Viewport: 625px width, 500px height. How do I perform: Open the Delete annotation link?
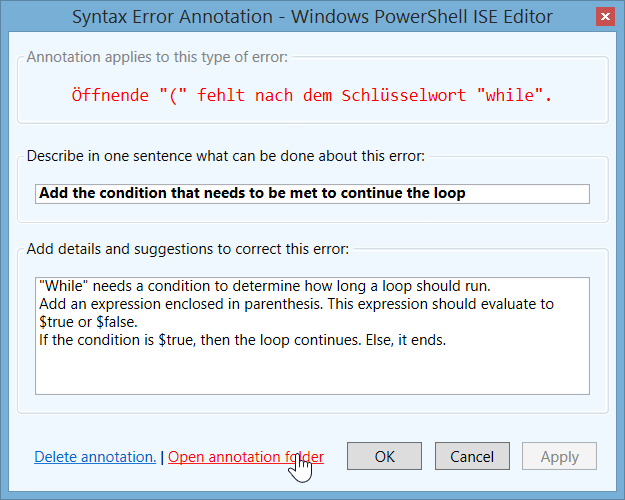click(x=95, y=457)
